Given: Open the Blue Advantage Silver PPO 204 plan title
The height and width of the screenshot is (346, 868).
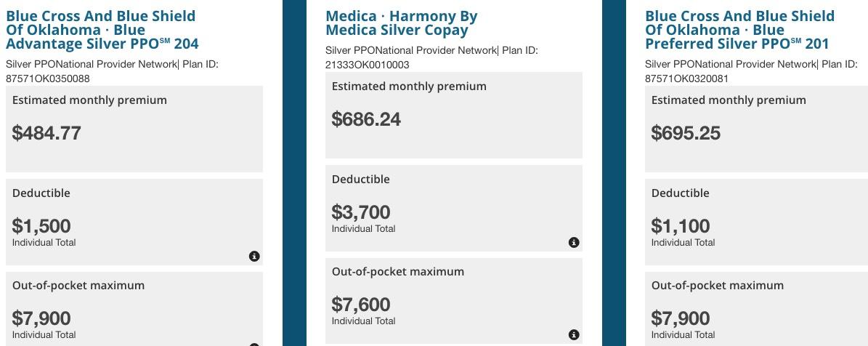Looking at the screenshot, I should [x=102, y=30].
